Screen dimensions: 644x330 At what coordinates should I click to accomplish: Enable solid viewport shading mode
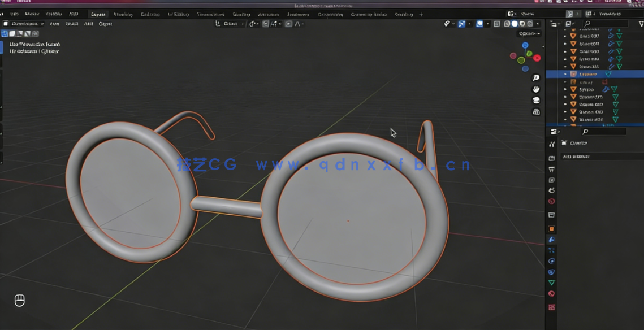coord(515,24)
